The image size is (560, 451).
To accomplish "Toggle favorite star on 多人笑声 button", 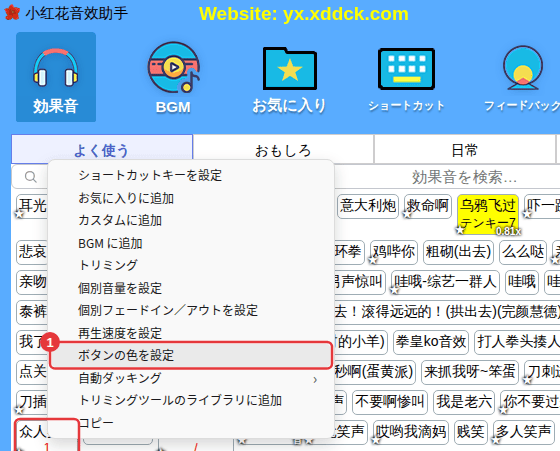I will click(x=496, y=440).
